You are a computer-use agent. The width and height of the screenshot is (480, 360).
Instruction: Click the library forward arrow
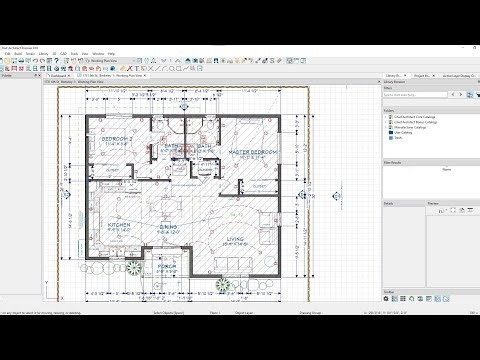461,95
